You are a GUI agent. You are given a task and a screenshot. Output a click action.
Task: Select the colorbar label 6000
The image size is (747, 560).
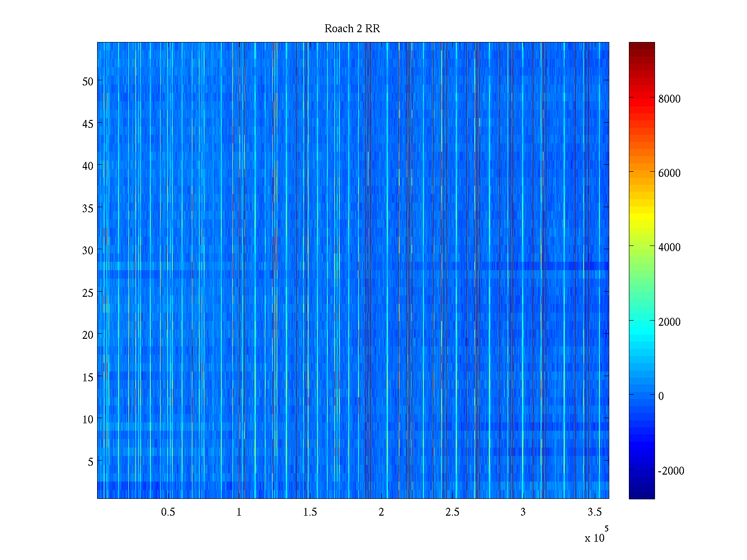tap(669, 173)
